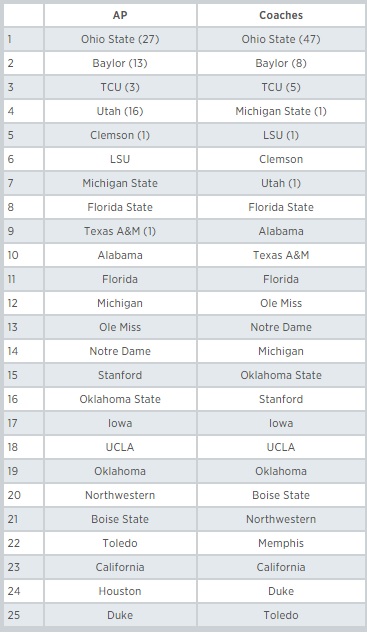367x633 pixels.
Task: Click Memphis in the Coaches column
Action: coord(281,543)
